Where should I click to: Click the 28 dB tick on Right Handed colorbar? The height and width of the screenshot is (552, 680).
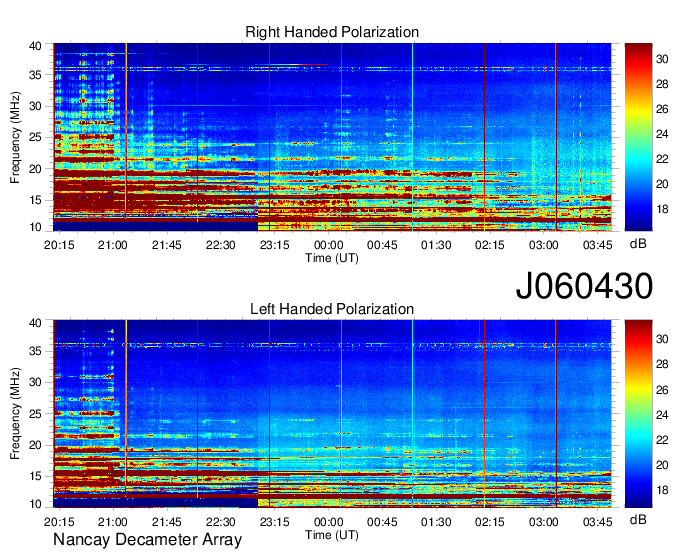[x=662, y=84]
